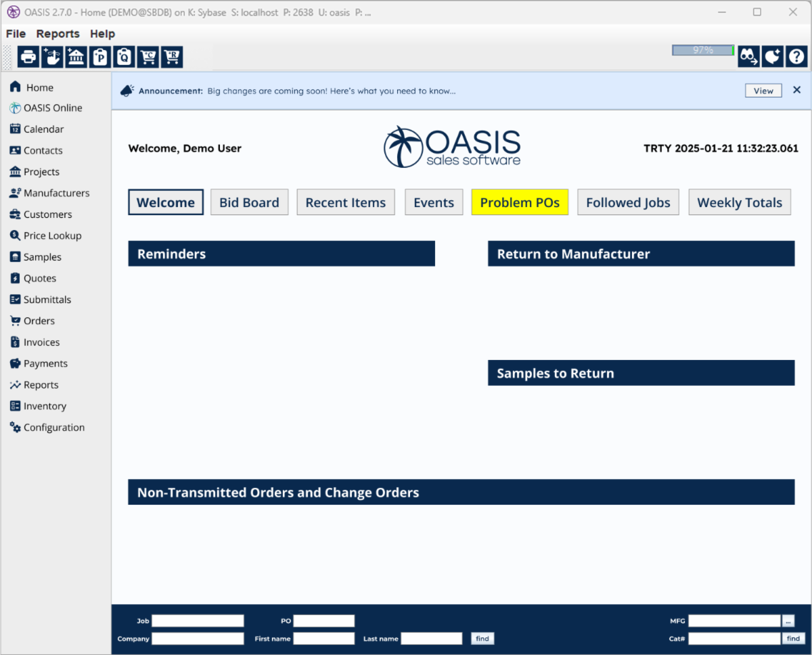The width and height of the screenshot is (812, 655).
Task: Click into the First name field
Action: tap(324, 639)
